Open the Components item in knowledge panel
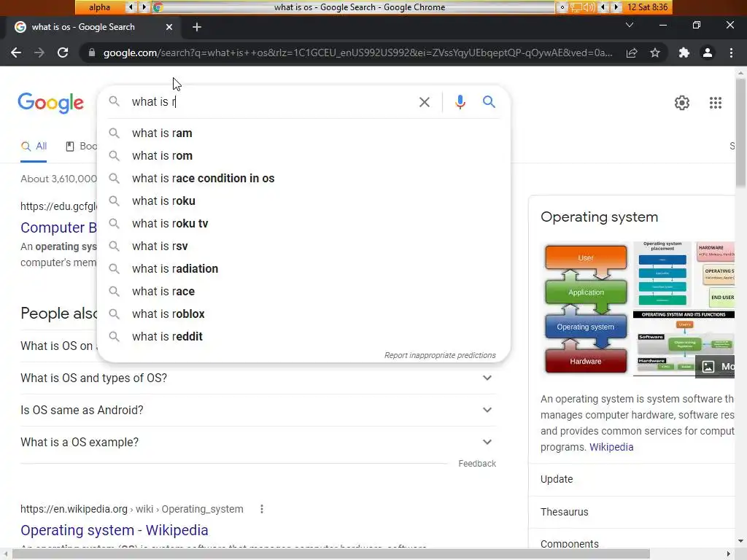 (x=631, y=544)
